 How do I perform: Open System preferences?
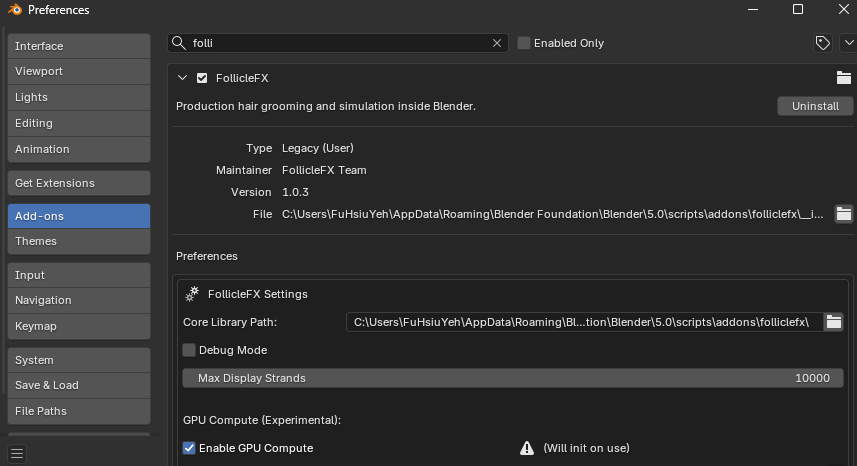pyautogui.click(x=79, y=360)
